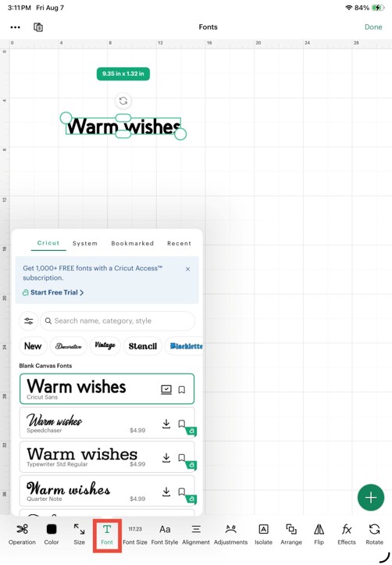The height and width of the screenshot is (565, 392).
Task: Open the Isolate tool
Action: 263,534
